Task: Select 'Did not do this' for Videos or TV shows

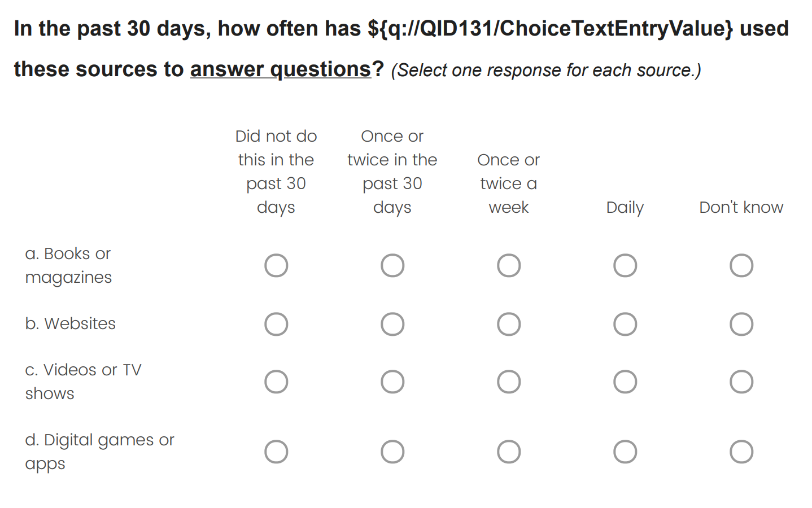Action: 276,382
